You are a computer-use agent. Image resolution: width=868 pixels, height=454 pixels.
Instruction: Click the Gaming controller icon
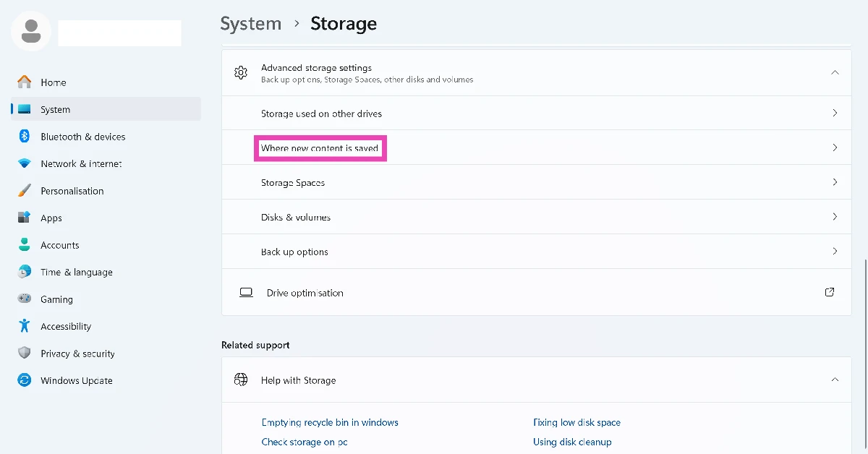tap(25, 299)
